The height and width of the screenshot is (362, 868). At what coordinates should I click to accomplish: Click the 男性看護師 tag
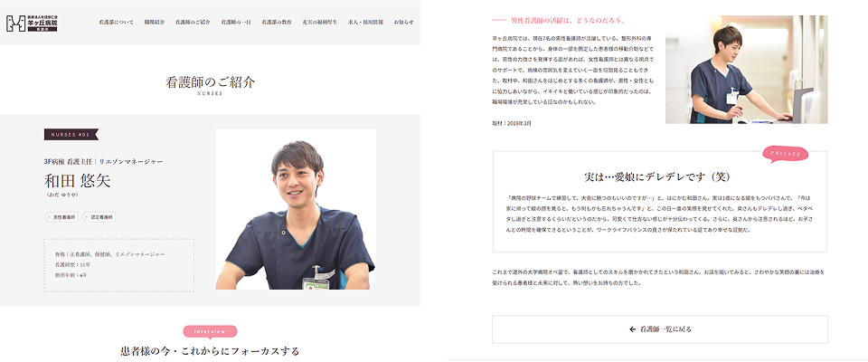pyautogui.click(x=62, y=217)
